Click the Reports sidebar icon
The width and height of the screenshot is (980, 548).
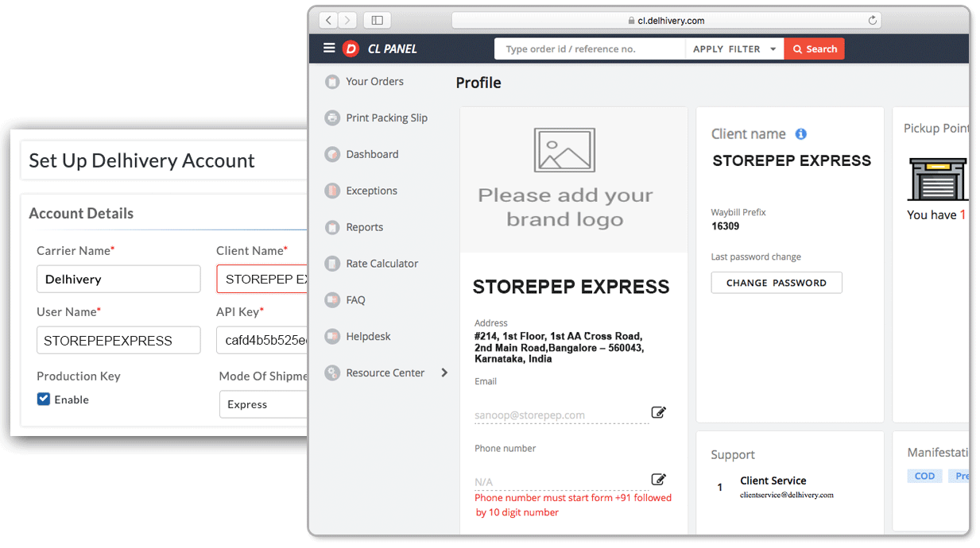click(332, 227)
